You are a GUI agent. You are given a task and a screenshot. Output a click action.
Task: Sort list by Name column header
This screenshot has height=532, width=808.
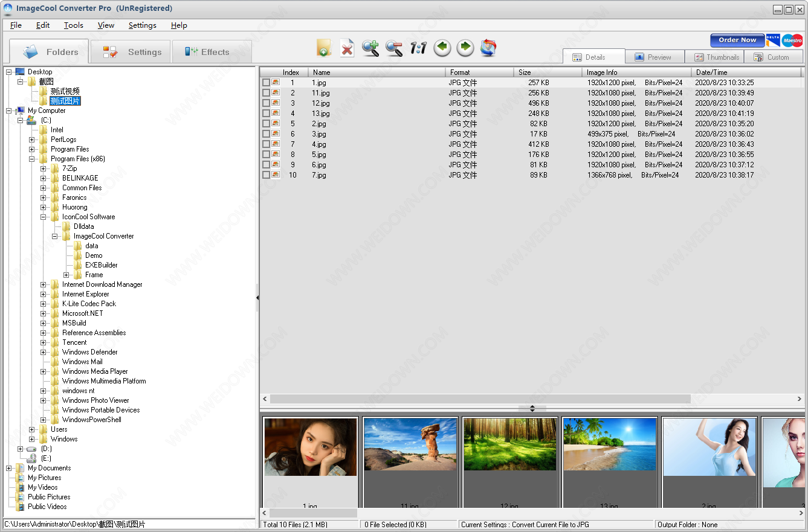pyautogui.click(x=377, y=72)
